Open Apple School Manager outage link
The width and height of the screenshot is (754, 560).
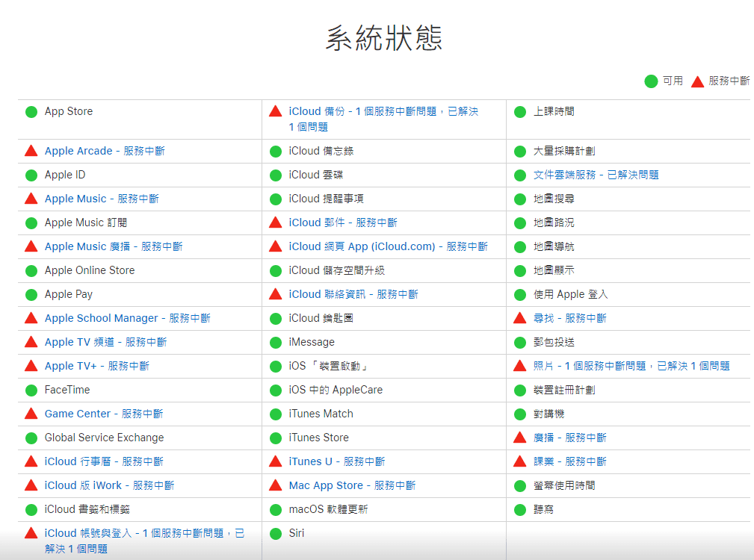[127, 318]
